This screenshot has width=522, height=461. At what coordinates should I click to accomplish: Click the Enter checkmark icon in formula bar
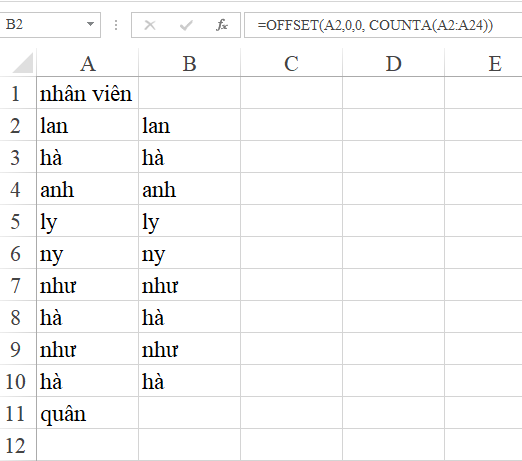[x=186, y=25]
